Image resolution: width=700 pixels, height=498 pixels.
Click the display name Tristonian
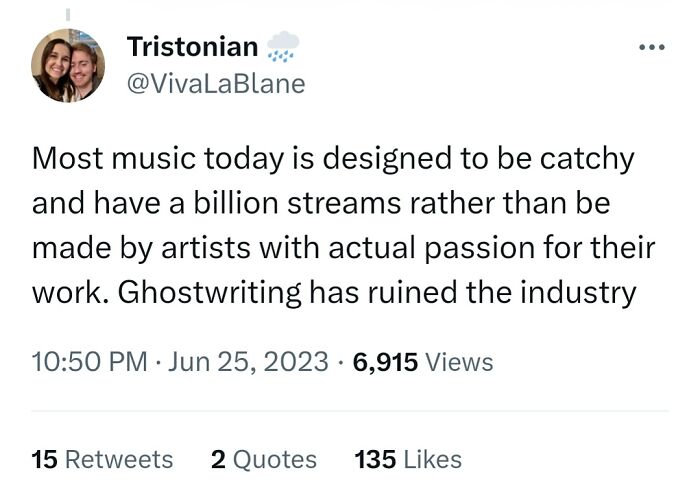coord(193,46)
